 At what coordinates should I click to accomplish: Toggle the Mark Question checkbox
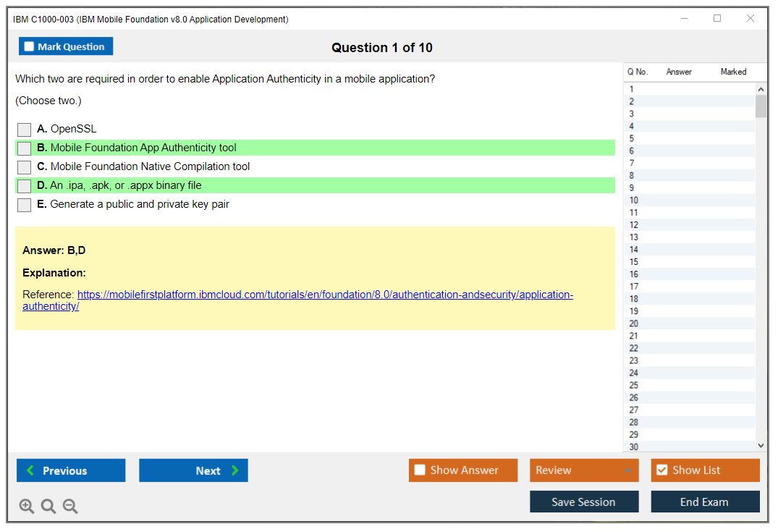point(30,46)
